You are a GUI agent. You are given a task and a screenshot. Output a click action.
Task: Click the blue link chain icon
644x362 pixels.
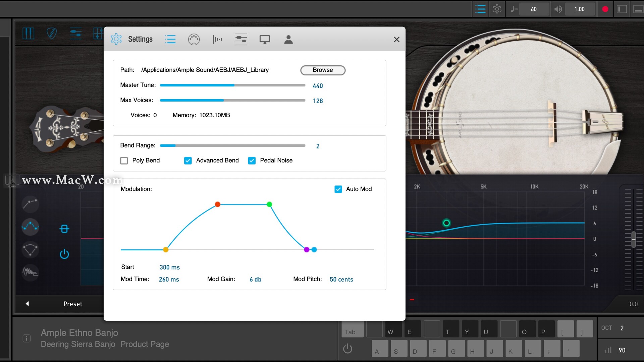click(x=64, y=229)
